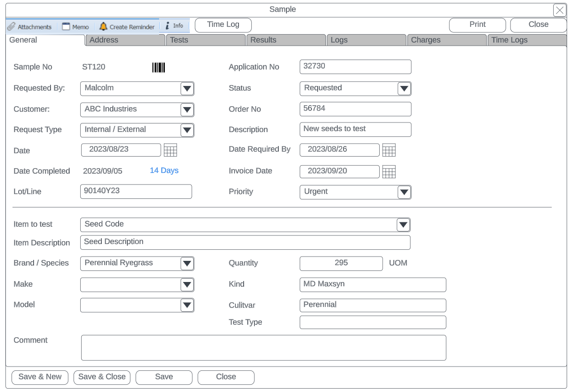The image size is (570, 392).
Task: Expand the Requested By dropdown
Action: click(x=187, y=88)
